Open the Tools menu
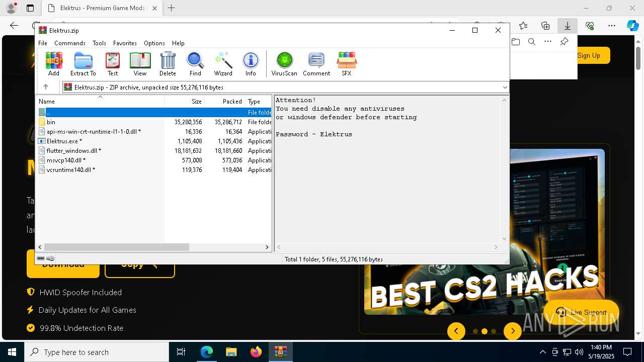644x362 pixels. coord(99,43)
